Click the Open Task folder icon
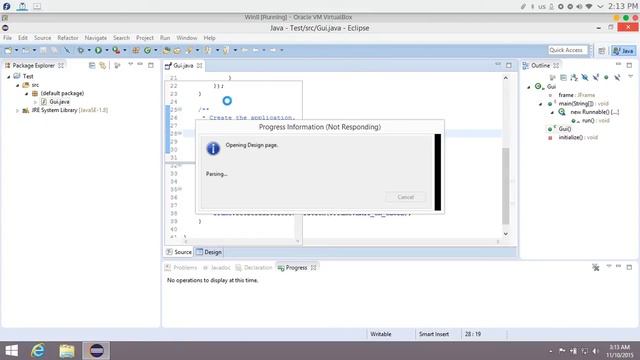640x360 pixels. pos(177,50)
